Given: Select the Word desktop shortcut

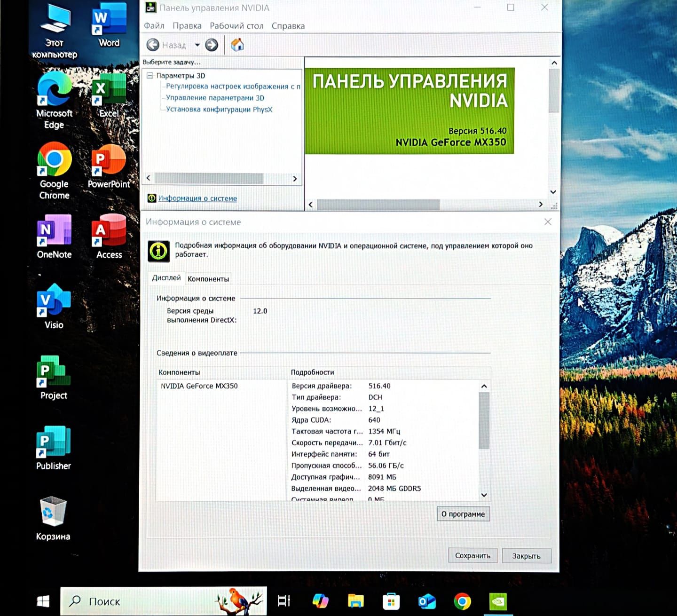Looking at the screenshot, I should 109,24.
